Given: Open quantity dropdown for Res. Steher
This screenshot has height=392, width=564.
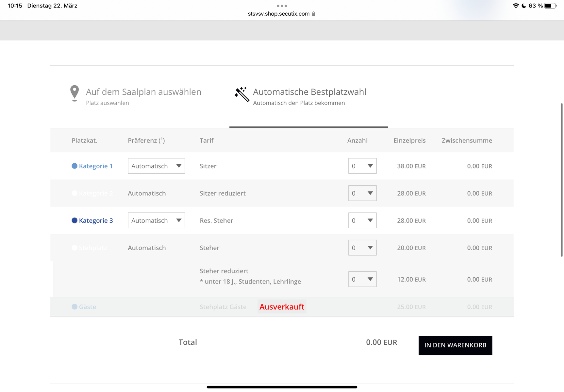Looking at the screenshot, I should point(362,220).
